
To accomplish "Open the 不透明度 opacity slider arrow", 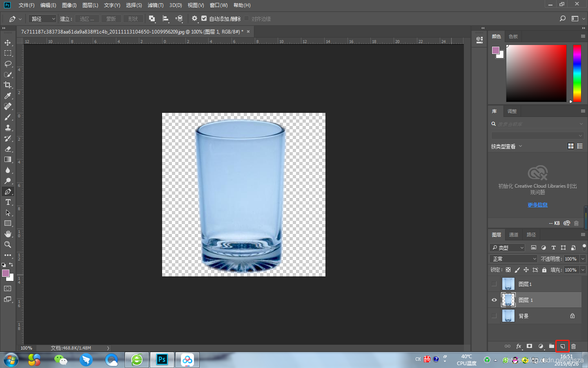I will (x=583, y=259).
